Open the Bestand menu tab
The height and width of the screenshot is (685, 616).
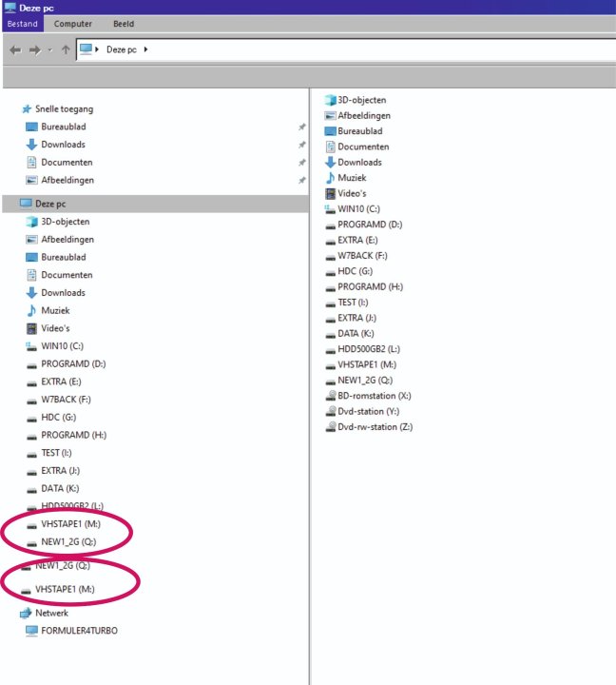click(x=23, y=24)
